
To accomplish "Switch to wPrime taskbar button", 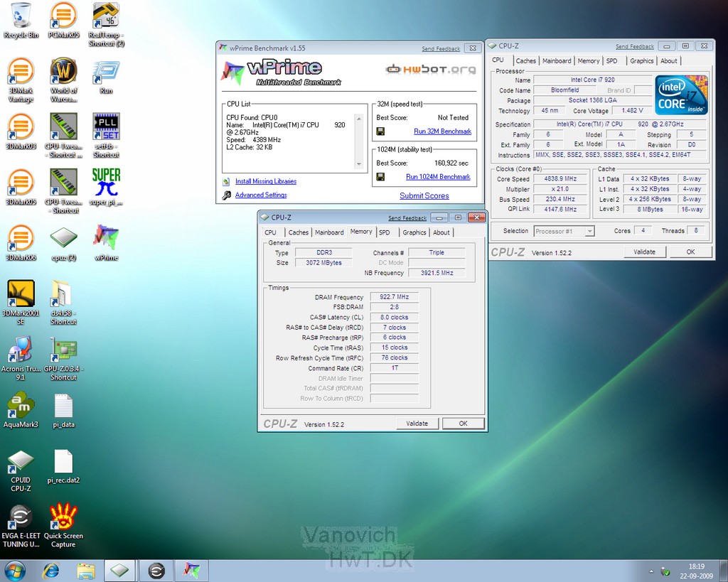I will (191, 571).
